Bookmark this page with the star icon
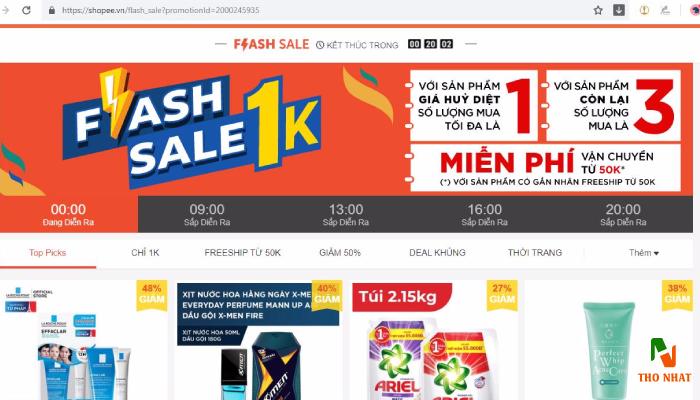This screenshot has height=400, width=700. pyautogui.click(x=598, y=10)
